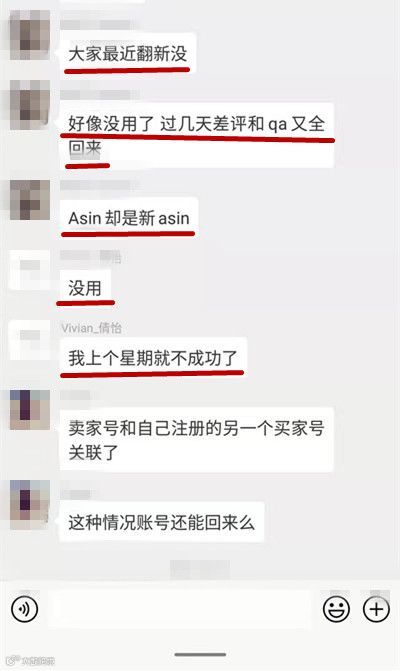The width and height of the screenshot is (400, 671).
Task: Tap avatar beside '这种情况账号还能回来么' message
Action: tap(30, 505)
